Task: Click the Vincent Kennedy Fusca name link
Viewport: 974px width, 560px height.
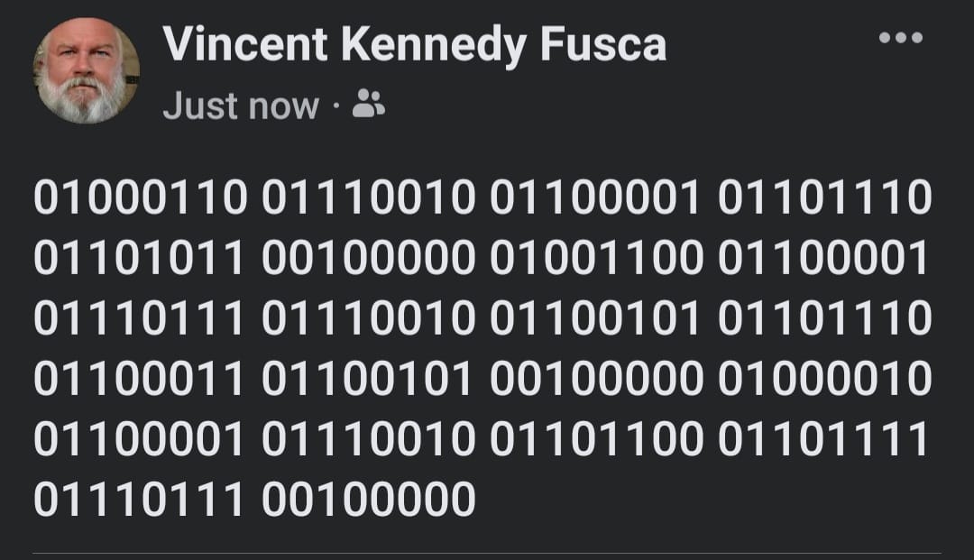Action: tap(414, 45)
